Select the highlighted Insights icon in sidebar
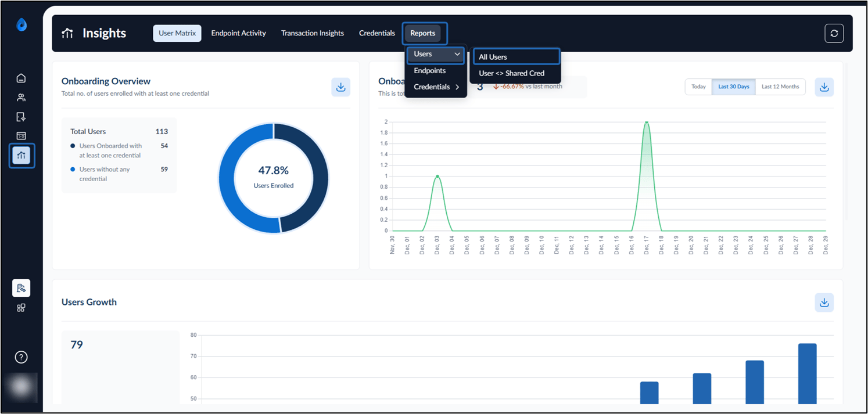Viewport: 868px width, 414px height. click(x=21, y=156)
